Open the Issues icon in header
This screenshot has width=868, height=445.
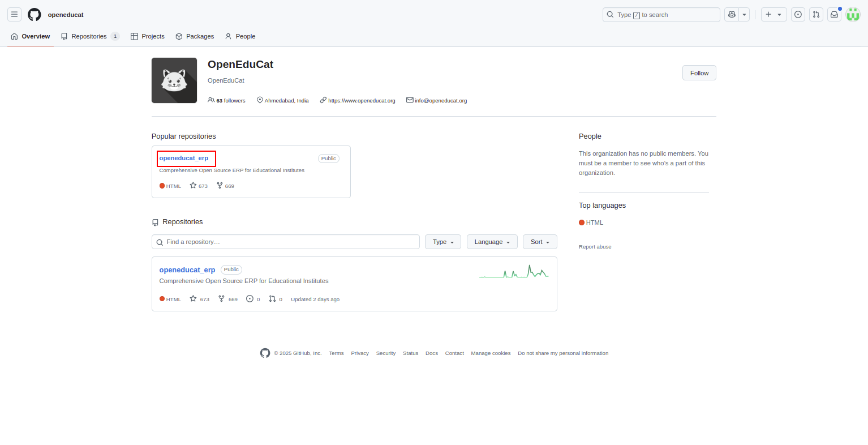tap(798, 15)
